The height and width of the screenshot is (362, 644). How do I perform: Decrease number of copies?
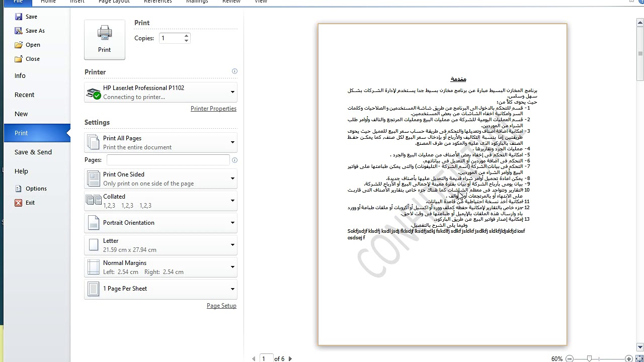186,41
